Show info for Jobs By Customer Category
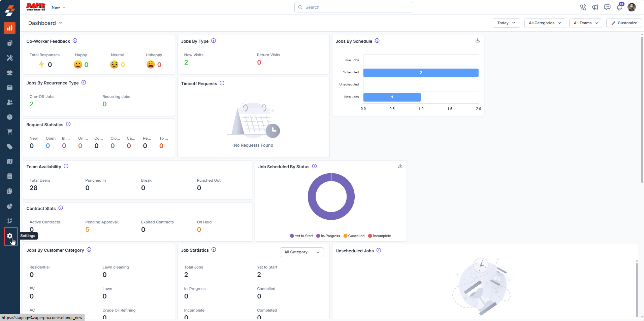The width and height of the screenshot is (644, 321). click(89, 250)
